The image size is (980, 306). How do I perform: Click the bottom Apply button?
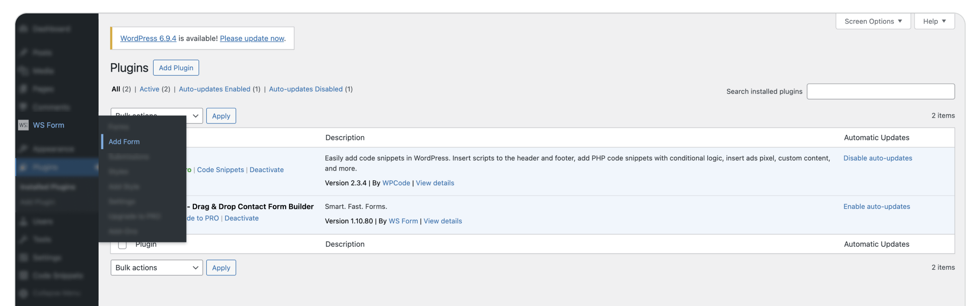click(x=221, y=268)
